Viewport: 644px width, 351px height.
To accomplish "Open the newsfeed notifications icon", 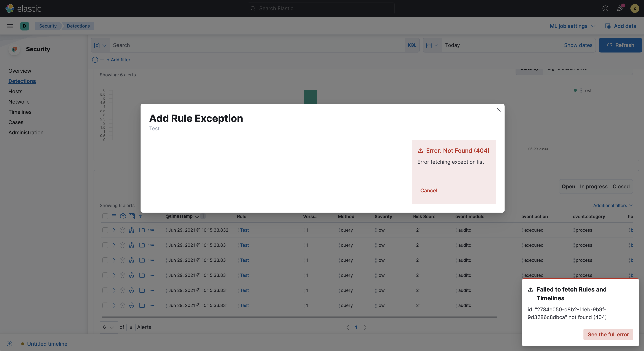I will coord(620,8).
